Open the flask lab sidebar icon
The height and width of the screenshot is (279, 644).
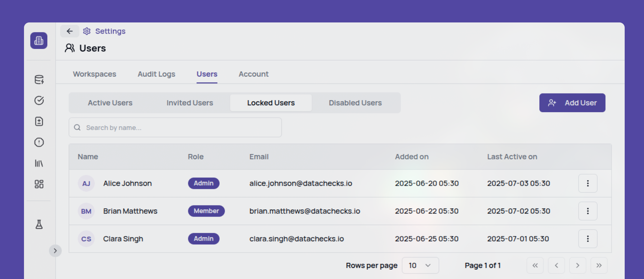pyautogui.click(x=39, y=224)
